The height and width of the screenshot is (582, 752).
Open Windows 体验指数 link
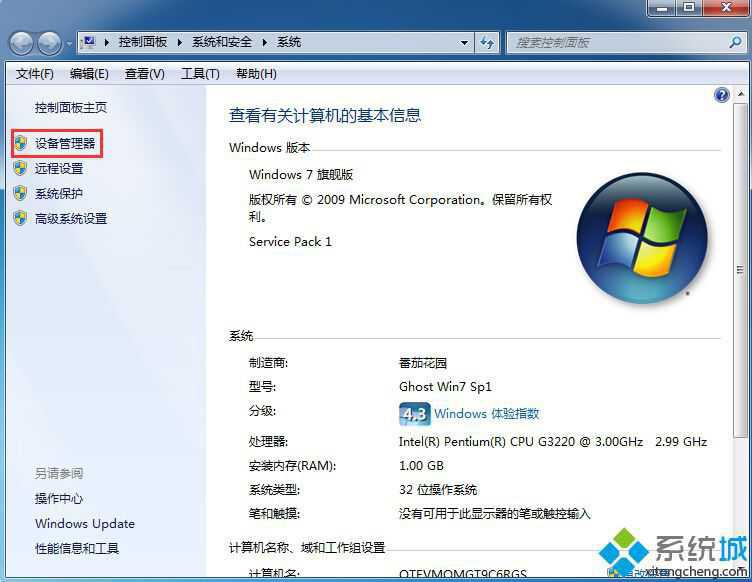click(x=486, y=413)
